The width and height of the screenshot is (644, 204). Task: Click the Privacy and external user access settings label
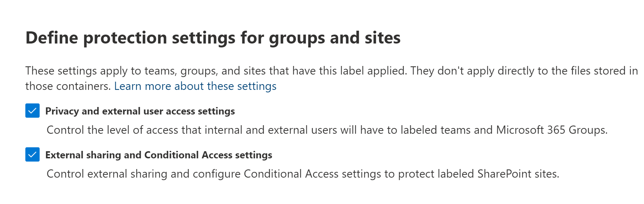point(140,111)
